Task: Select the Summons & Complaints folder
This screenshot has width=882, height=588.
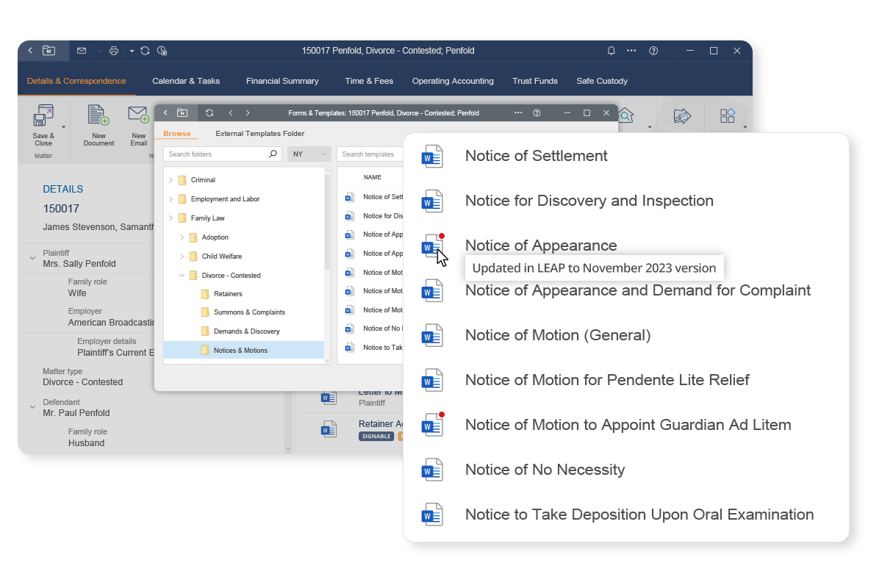Action: (249, 312)
